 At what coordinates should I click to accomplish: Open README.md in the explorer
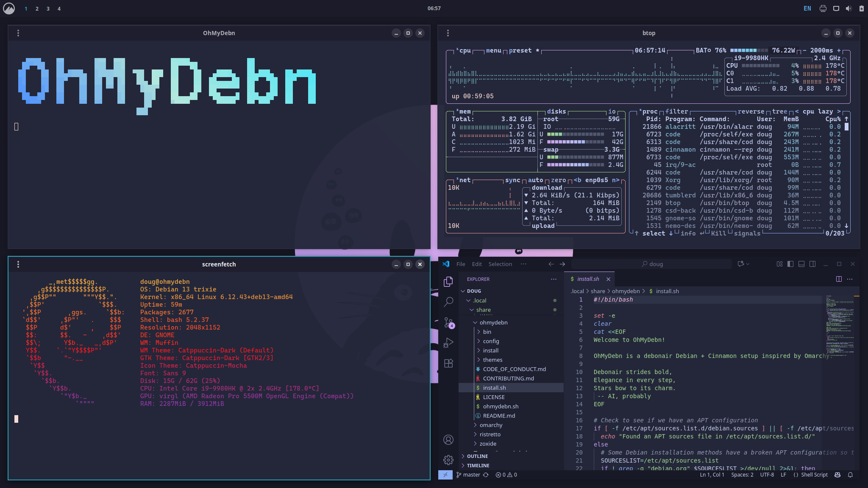pyautogui.click(x=499, y=416)
